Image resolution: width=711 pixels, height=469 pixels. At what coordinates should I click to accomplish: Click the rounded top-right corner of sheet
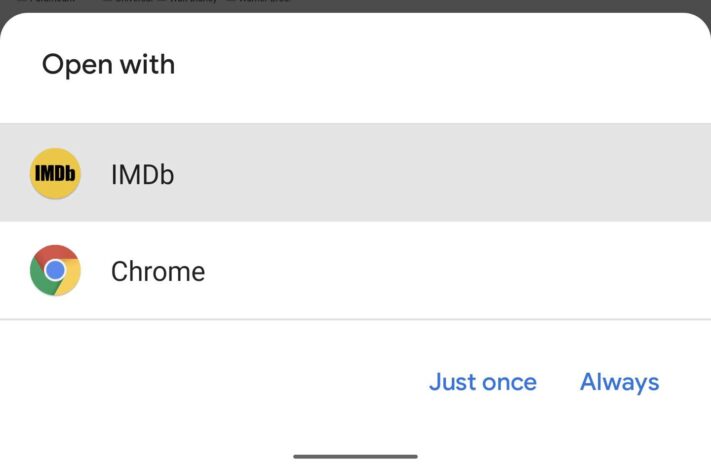pyautogui.click(x=696, y=25)
